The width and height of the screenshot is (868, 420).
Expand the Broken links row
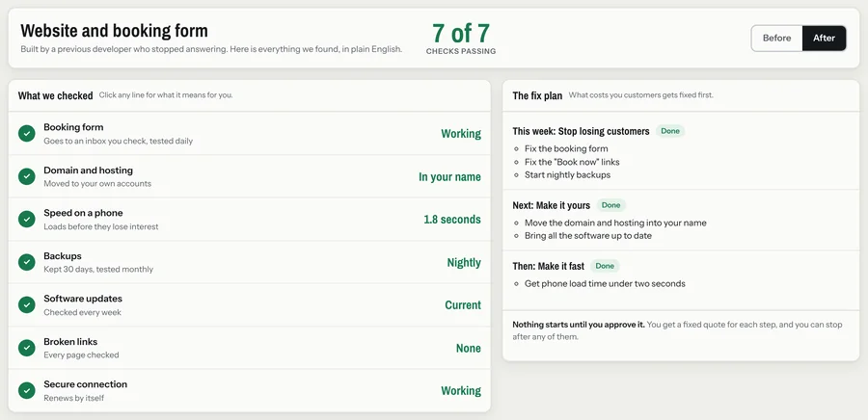(249, 348)
